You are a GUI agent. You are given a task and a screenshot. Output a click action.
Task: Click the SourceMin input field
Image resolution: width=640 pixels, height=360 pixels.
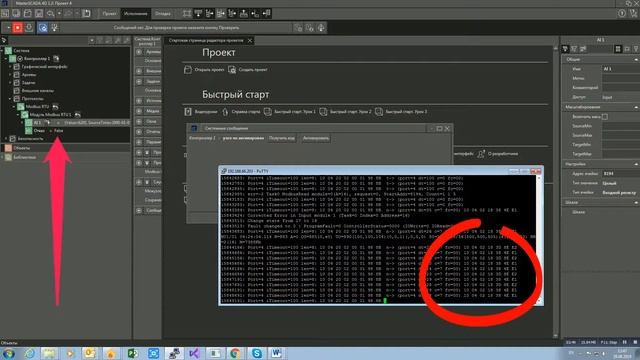[x=620, y=126]
